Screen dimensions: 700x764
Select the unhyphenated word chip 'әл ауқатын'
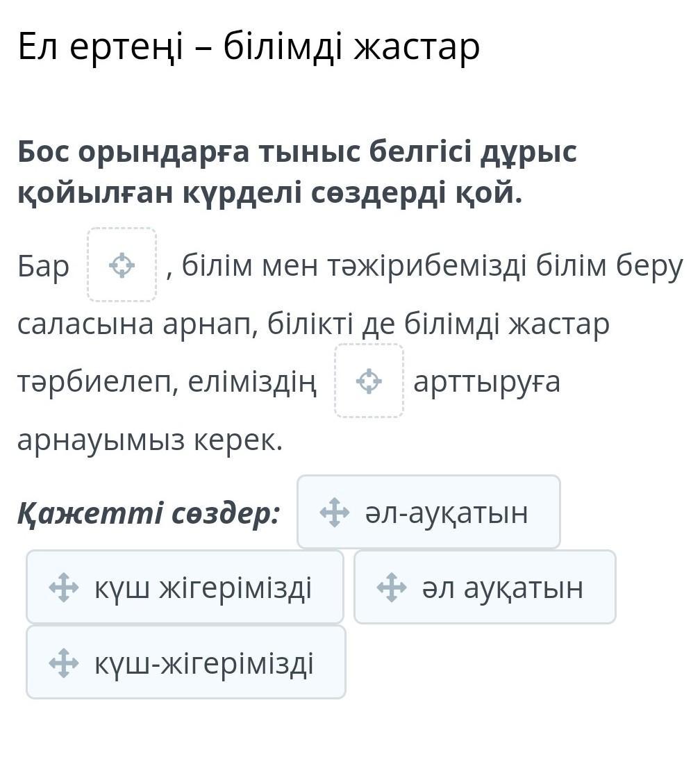pyautogui.click(x=485, y=587)
